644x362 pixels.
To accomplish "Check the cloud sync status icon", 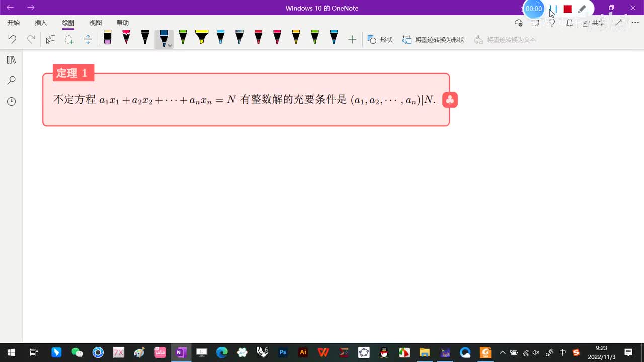I will pyautogui.click(x=519, y=23).
